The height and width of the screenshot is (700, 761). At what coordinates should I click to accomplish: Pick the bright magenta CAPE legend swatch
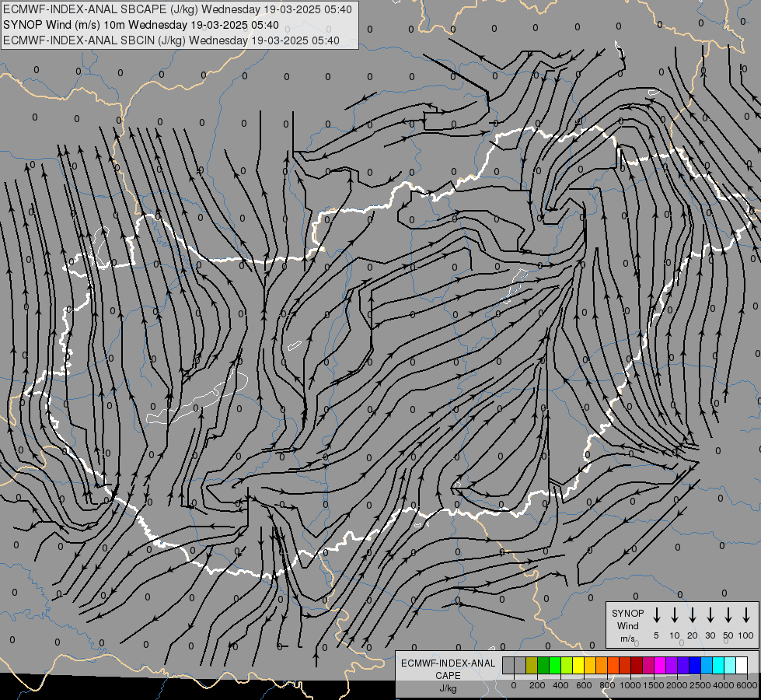(661, 665)
